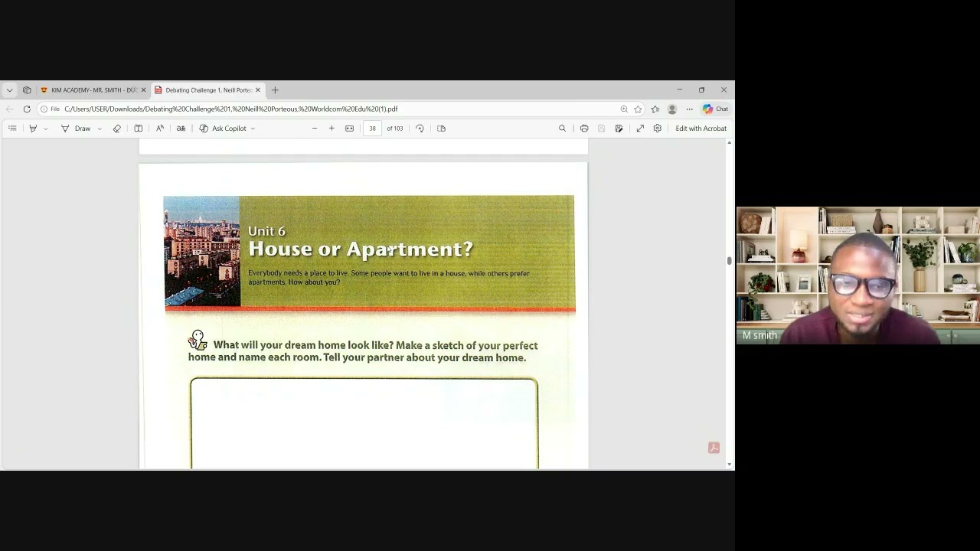Close the Debating Challenge 1 tab
Image resolution: width=980 pixels, height=551 pixels.
tap(258, 90)
